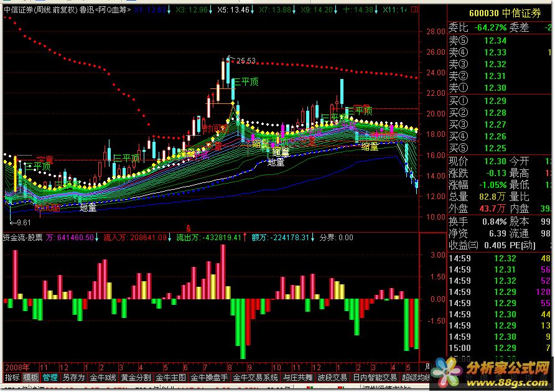Click month 8 on the time axis

point(230,367)
